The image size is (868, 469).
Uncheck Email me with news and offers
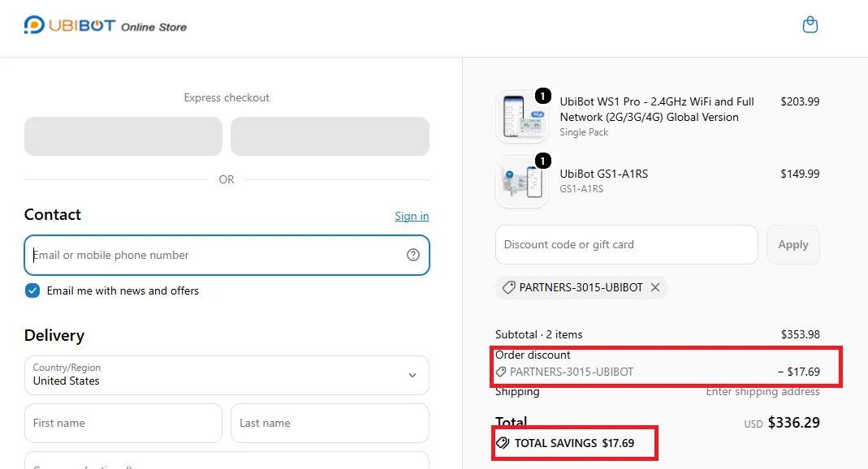32,291
